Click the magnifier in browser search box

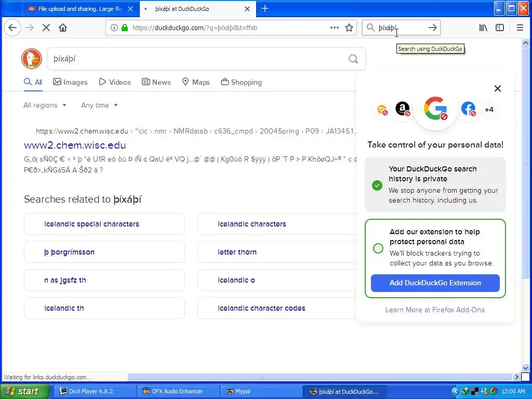pyautogui.click(x=371, y=28)
